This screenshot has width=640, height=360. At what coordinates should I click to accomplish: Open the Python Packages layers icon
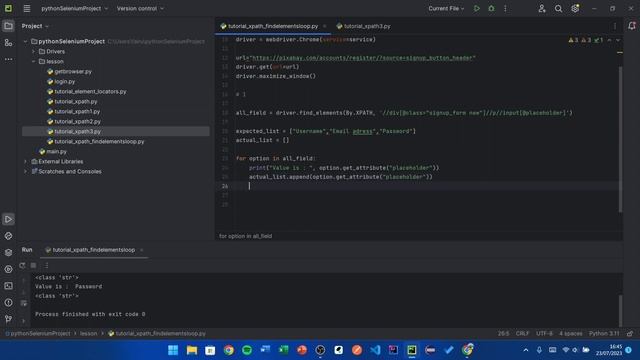point(8,252)
